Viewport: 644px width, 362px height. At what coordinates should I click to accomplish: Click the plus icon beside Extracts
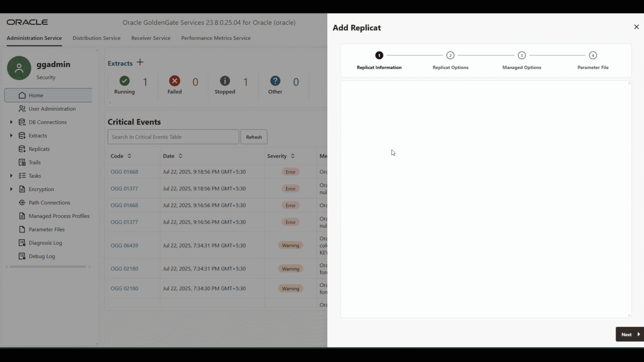click(x=140, y=62)
